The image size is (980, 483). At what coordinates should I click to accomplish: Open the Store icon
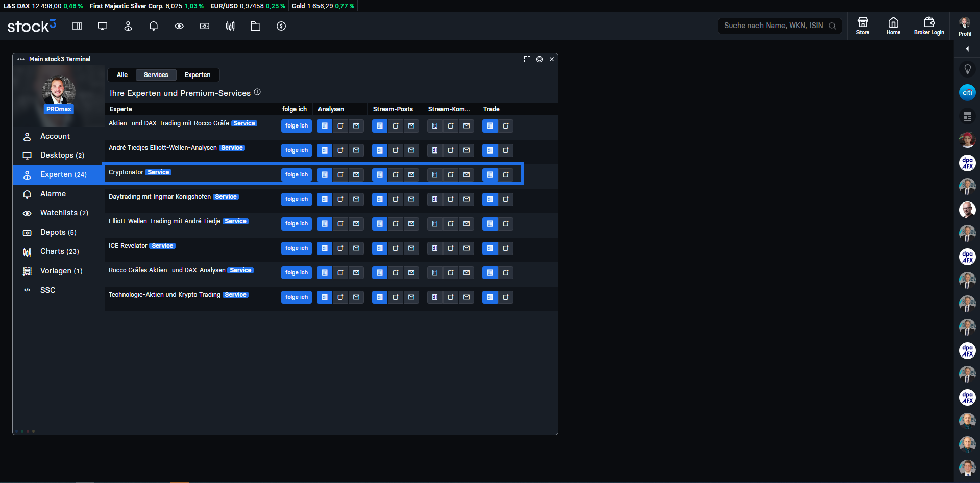[x=863, y=26]
